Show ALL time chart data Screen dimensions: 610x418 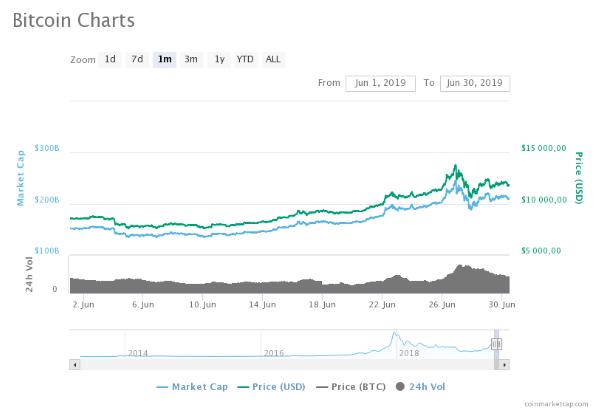(x=273, y=59)
